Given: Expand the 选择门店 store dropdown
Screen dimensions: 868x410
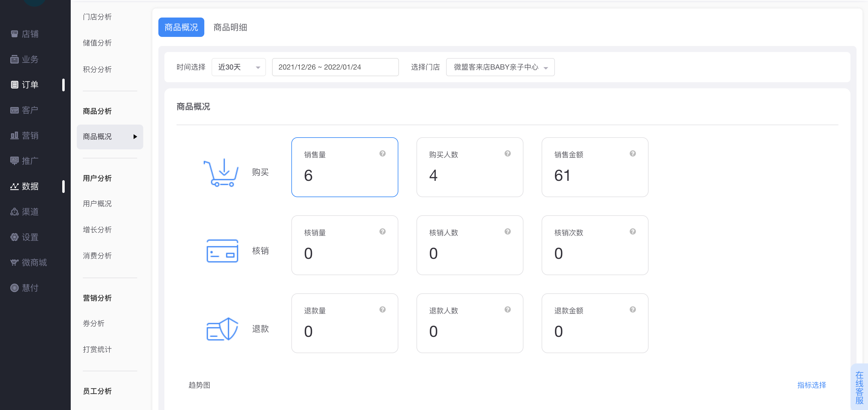Looking at the screenshot, I should [500, 67].
